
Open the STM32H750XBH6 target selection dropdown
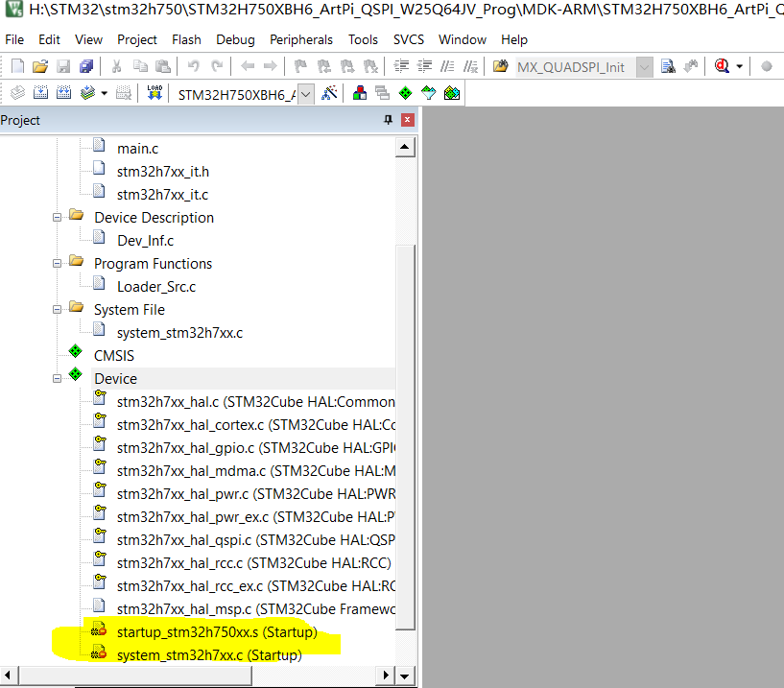coord(305,93)
